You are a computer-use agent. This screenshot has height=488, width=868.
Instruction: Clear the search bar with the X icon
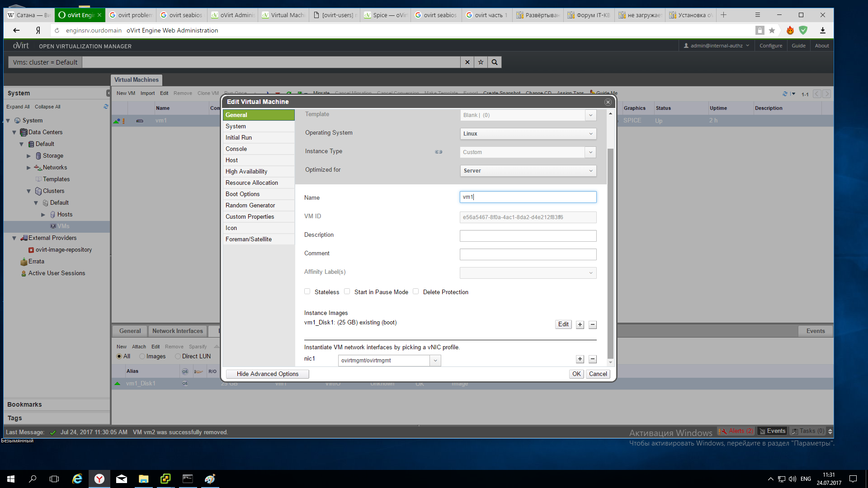coord(467,62)
